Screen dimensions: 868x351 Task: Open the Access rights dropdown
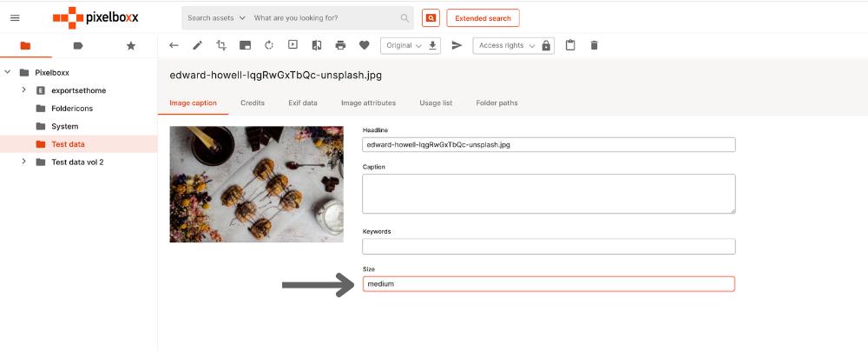click(507, 45)
